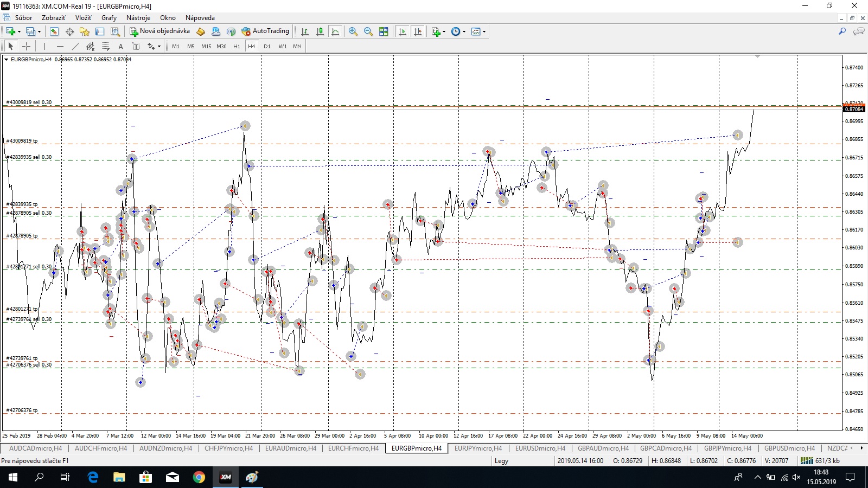Open the periodicity clock dropdown
868x488 pixels.
[464, 31]
